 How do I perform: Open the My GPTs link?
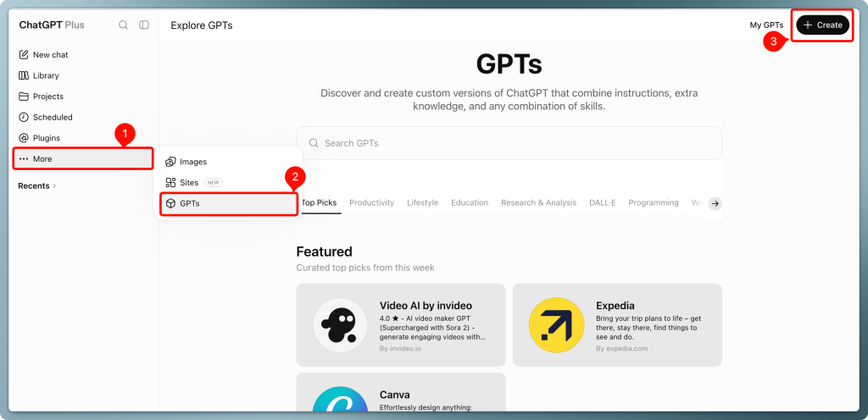click(x=766, y=25)
